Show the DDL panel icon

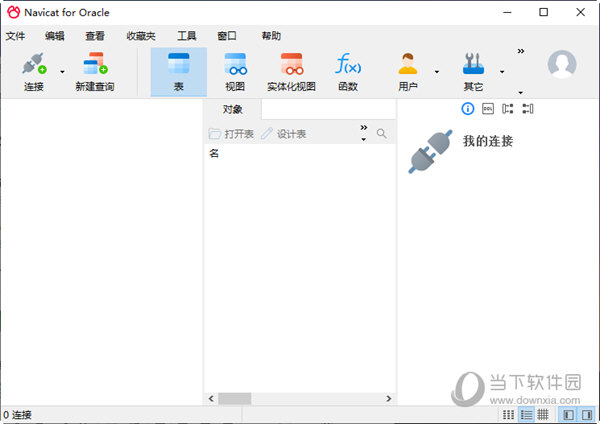pyautogui.click(x=488, y=109)
